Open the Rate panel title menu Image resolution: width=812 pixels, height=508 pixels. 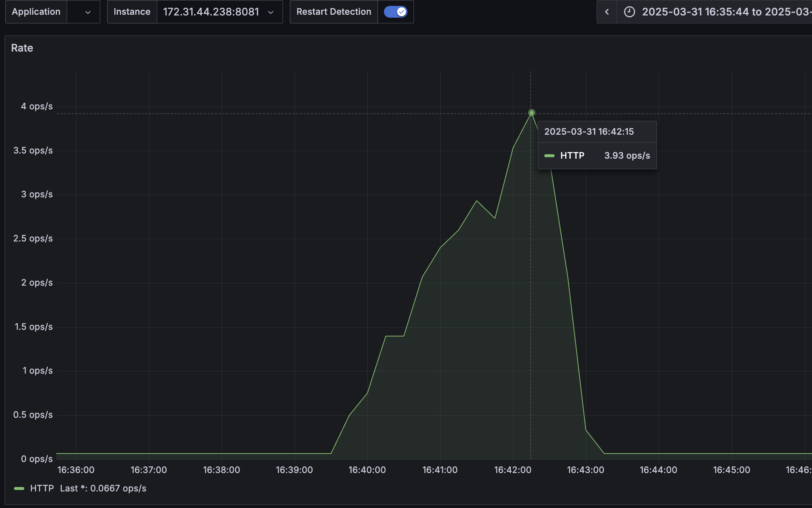click(22, 48)
